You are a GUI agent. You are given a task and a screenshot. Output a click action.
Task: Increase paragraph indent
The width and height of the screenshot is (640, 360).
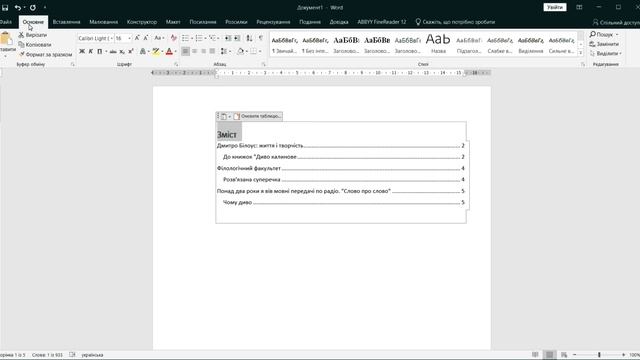coord(237,38)
